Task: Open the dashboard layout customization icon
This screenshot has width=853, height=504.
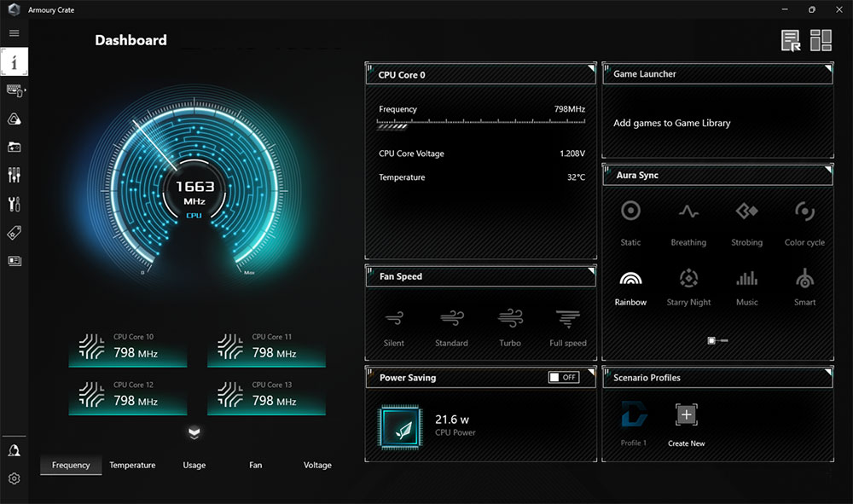Action: click(x=821, y=39)
